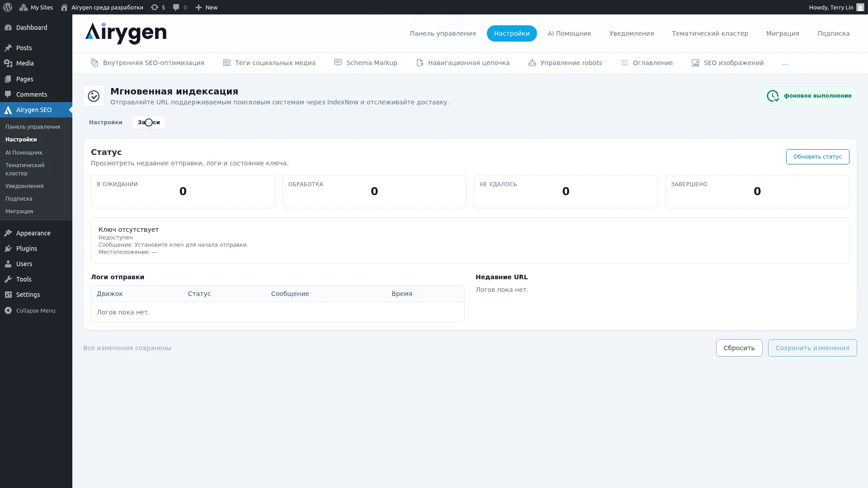The width and height of the screenshot is (868, 488).
Task: Open AI Помощник in sidebar submenu
Action: coord(24,153)
